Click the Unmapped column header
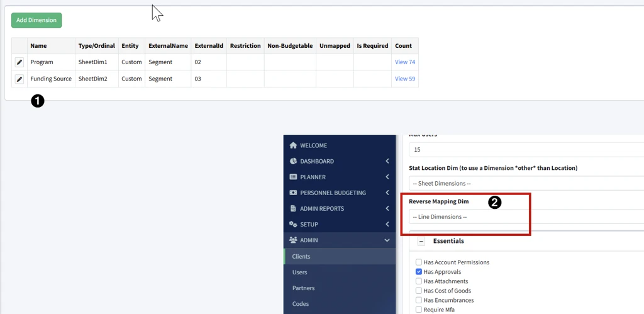Viewport: 644px width, 314px height. click(335, 45)
